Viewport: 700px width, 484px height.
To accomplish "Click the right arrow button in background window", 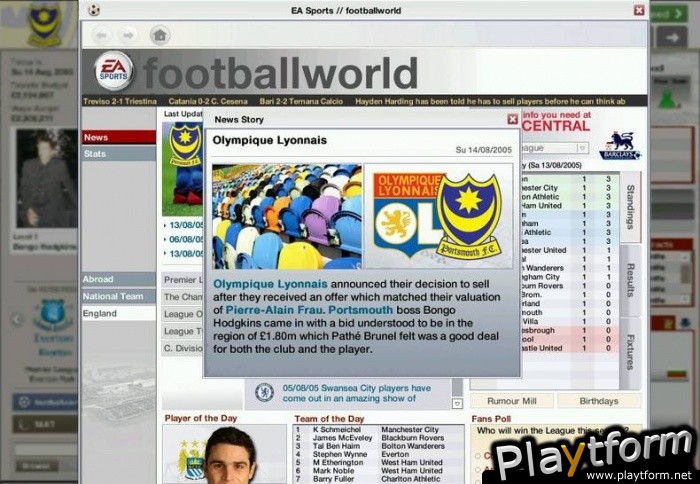I will coord(671,38).
